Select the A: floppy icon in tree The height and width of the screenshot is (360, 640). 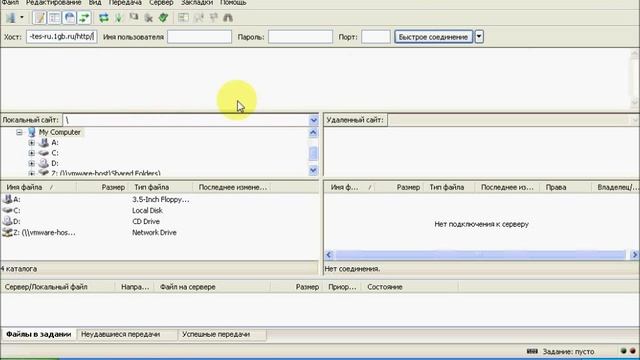pyautogui.click(x=44, y=142)
